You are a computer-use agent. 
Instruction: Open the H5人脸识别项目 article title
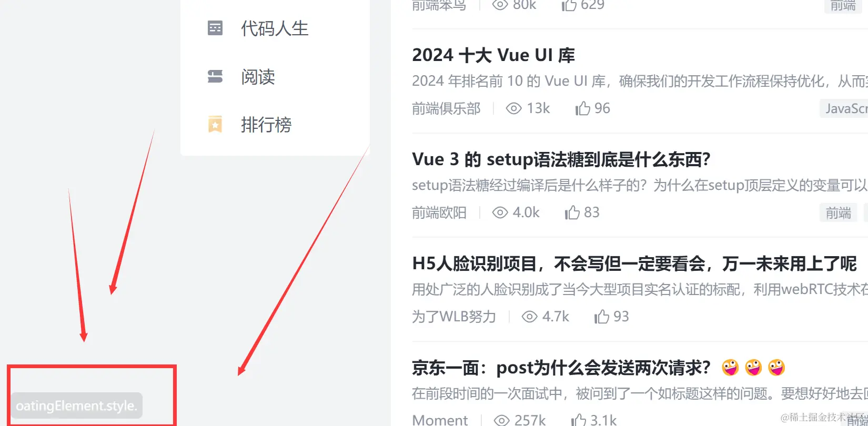pyautogui.click(x=634, y=263)
